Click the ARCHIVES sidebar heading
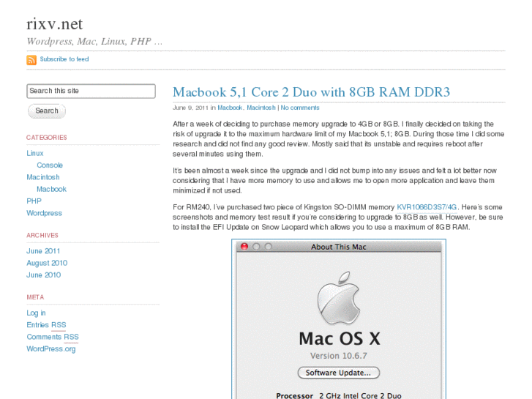 (42, 235)
